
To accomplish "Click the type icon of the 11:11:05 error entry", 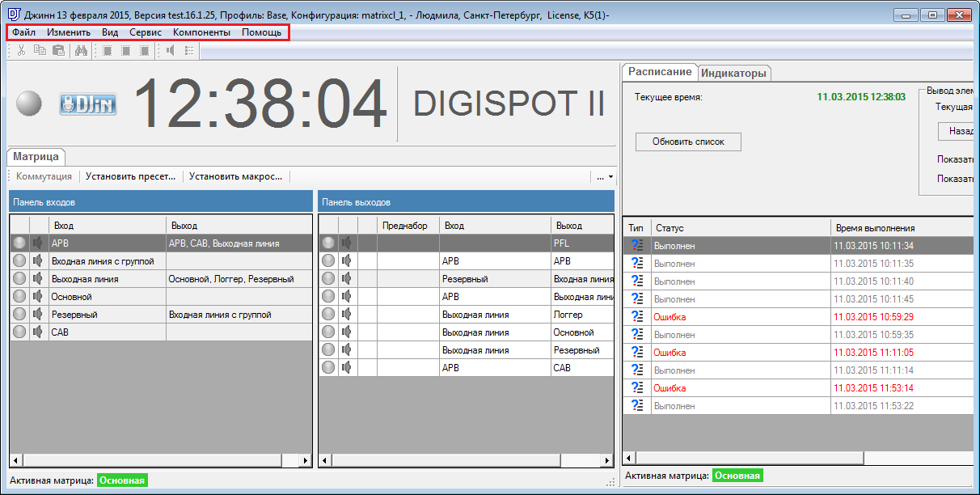I will (x=636, y=353).
